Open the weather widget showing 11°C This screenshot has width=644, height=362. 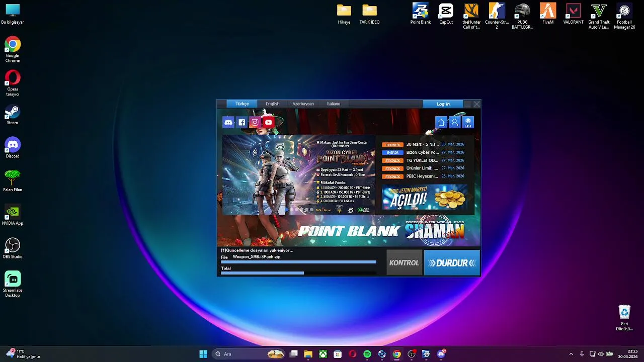click(x=24, y=354)
